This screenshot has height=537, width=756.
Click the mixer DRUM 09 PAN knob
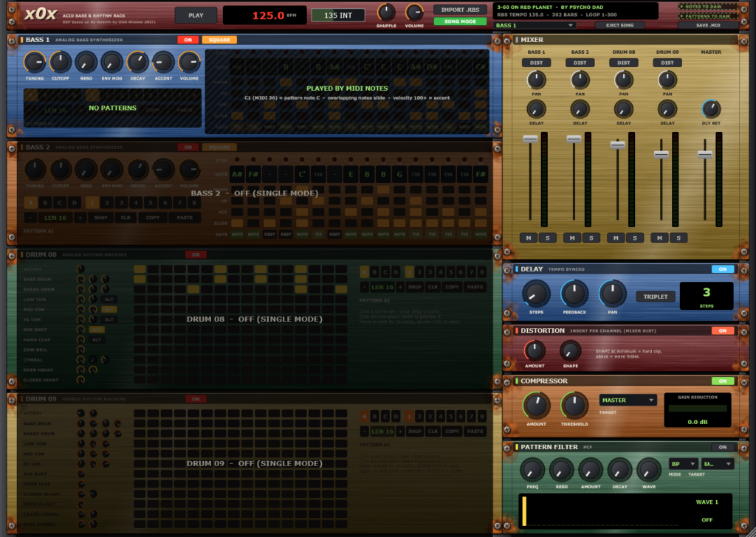pyautogui.click(x=667, y=80)
